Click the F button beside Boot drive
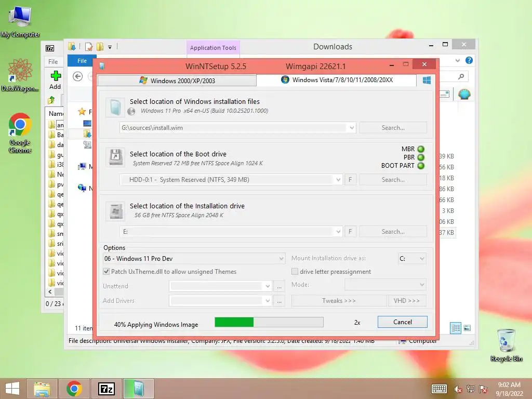 [350, 180]
